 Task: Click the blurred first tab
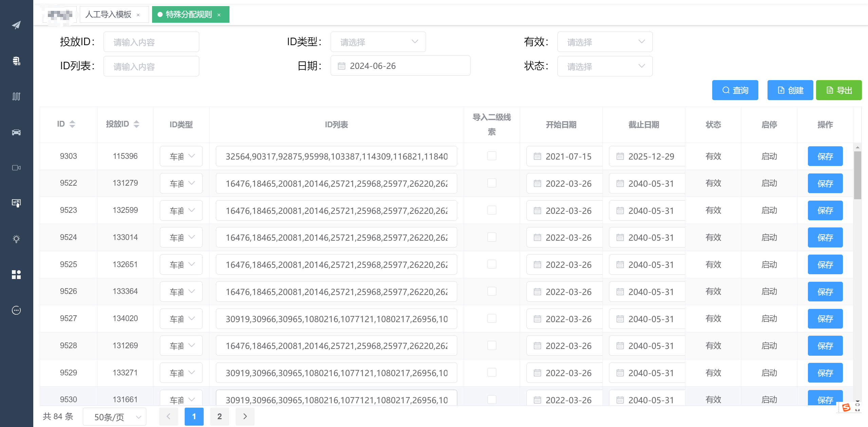tap(60, 15)
